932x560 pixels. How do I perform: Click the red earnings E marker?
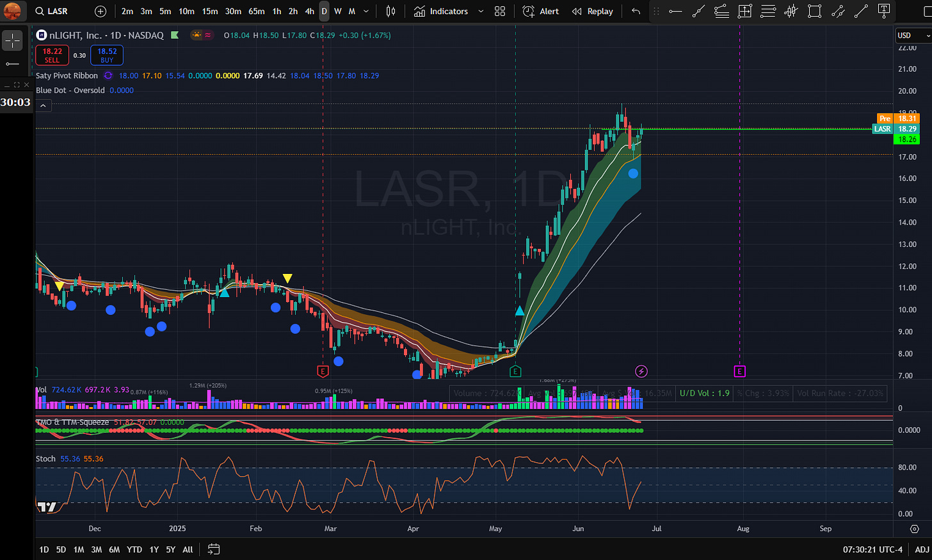(x=323, y=371)
